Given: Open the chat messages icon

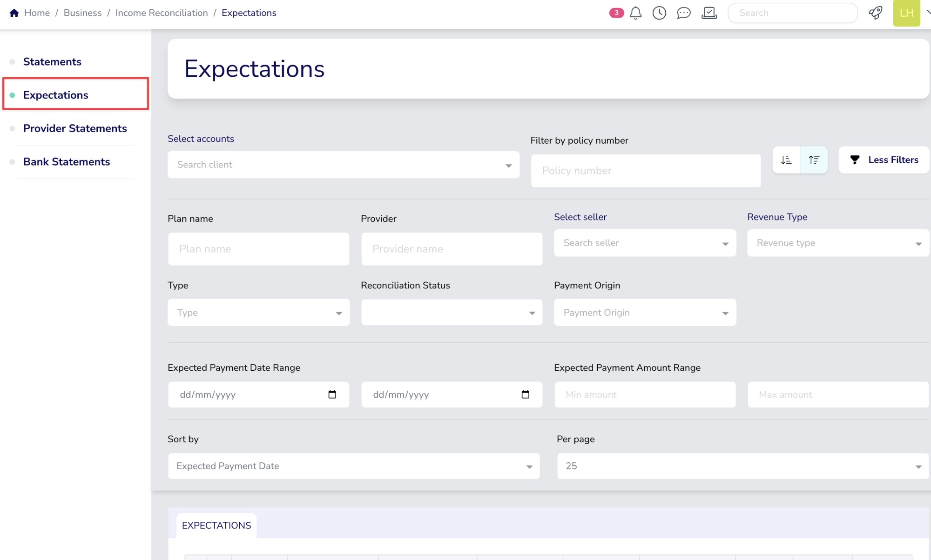Looking at the screenshot, I should (683, 13).
